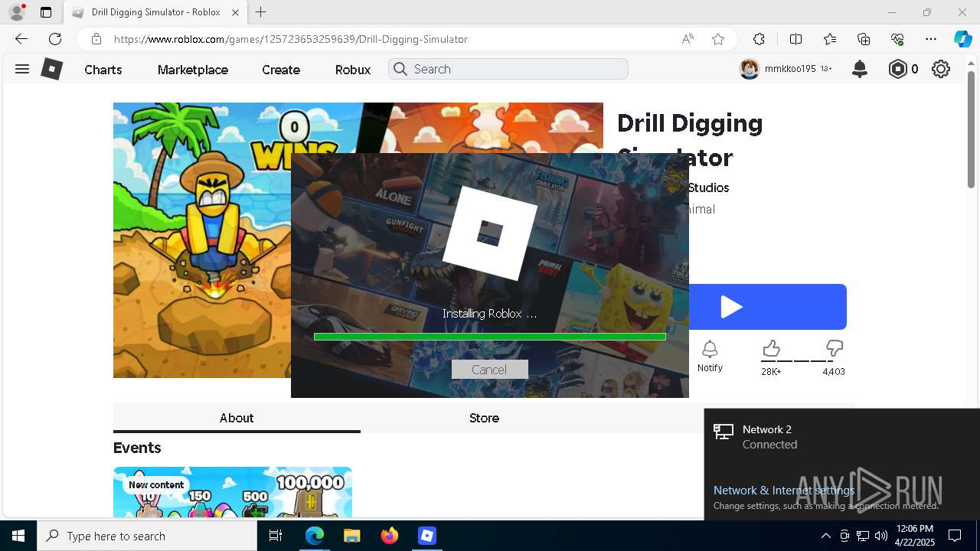Click the Roblox logo home icon
Image resolution: width=980 pixels, height=551 pixels.
coord(51,69)
